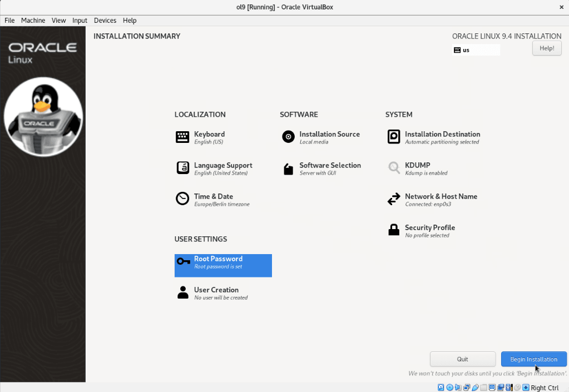Open the Security Profile label
The image size is (569, 392).
tap(429, 227)
